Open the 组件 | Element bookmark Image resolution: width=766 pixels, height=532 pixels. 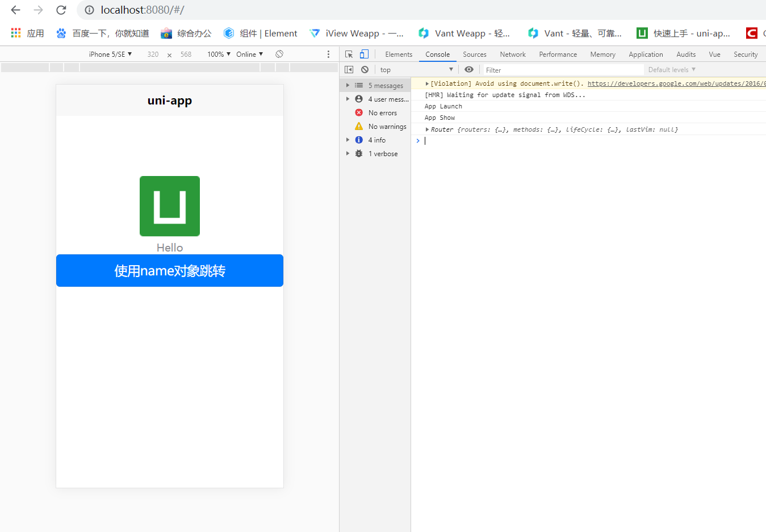[x=261, y=33]
